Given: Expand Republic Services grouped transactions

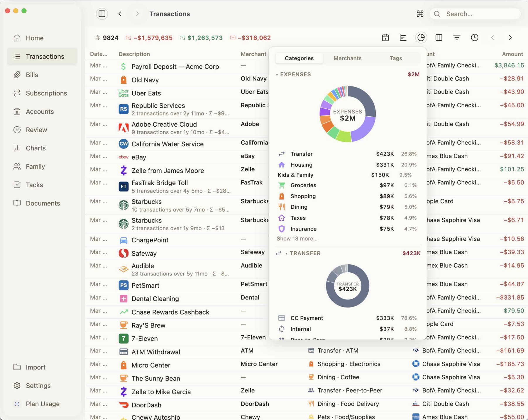Looking at the screenshot, I should pyautogui.click(x=180, y=113).
